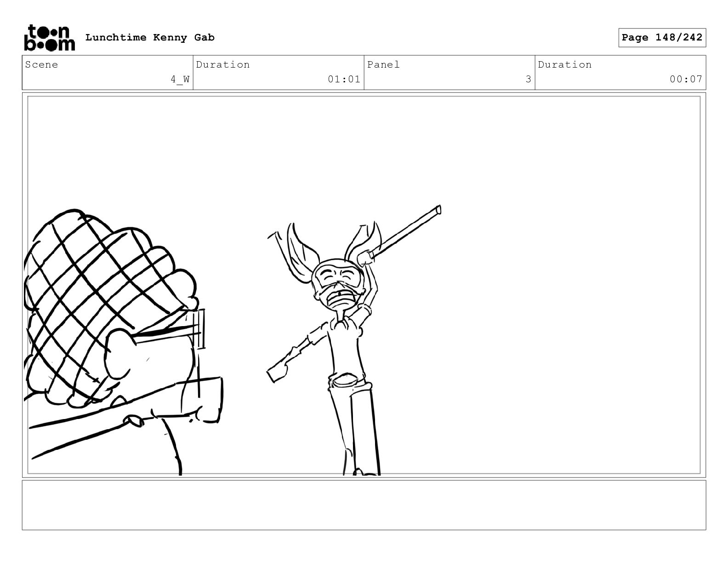Select the panel duration value 00:07
The height and width of the screenshot is (563, 728).
click(686, 79)
